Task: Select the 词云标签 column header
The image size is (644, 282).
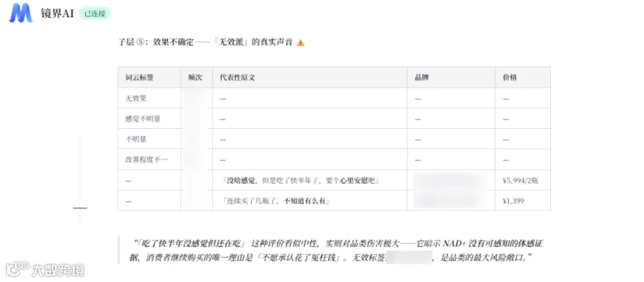Action: (x=150, y=77)
